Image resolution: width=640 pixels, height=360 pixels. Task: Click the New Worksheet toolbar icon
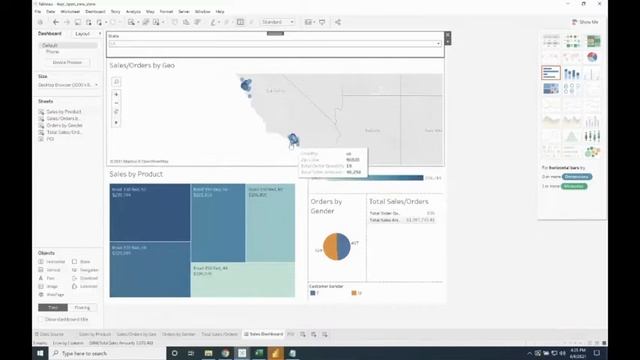click(131, 22)
